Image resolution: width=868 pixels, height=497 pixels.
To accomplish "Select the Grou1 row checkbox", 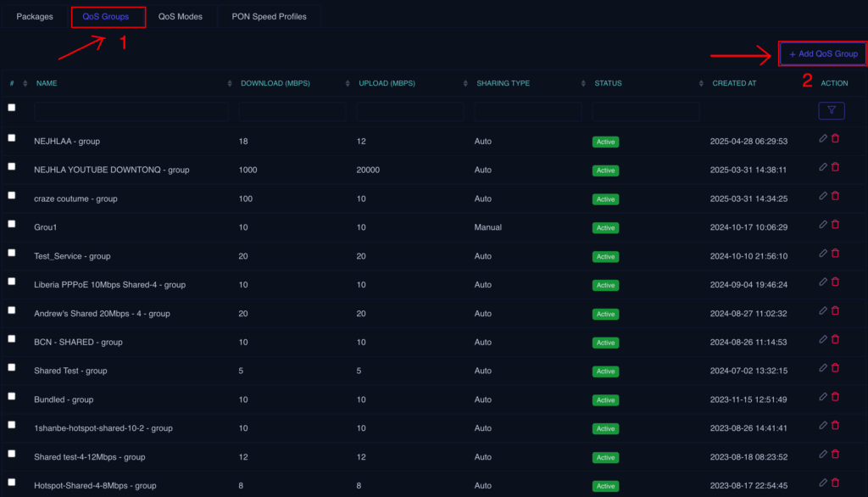I will 11,224.
